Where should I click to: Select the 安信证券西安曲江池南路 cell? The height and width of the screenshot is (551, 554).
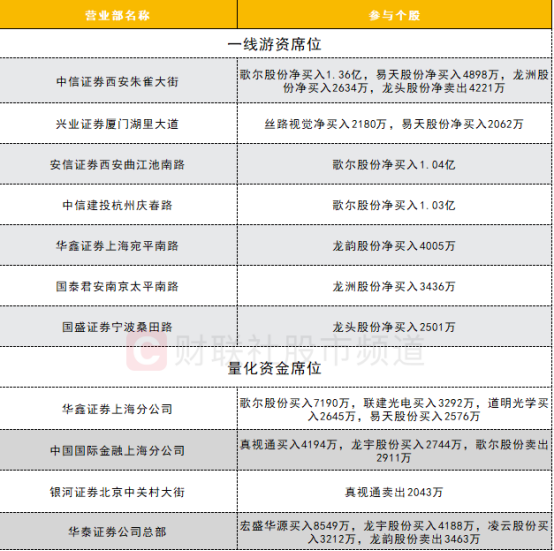pyautogui.click(x=118, y=165)
